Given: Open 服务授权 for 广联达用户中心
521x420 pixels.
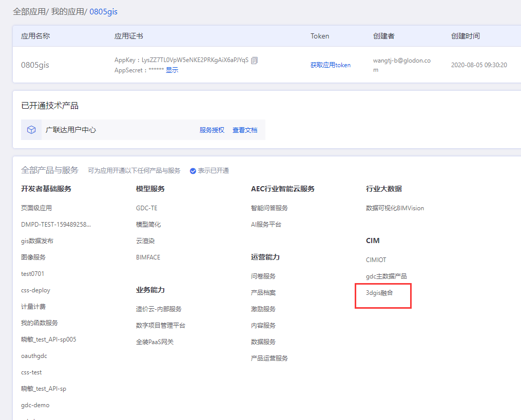Looking at the screenshot, I should point(212,130).
